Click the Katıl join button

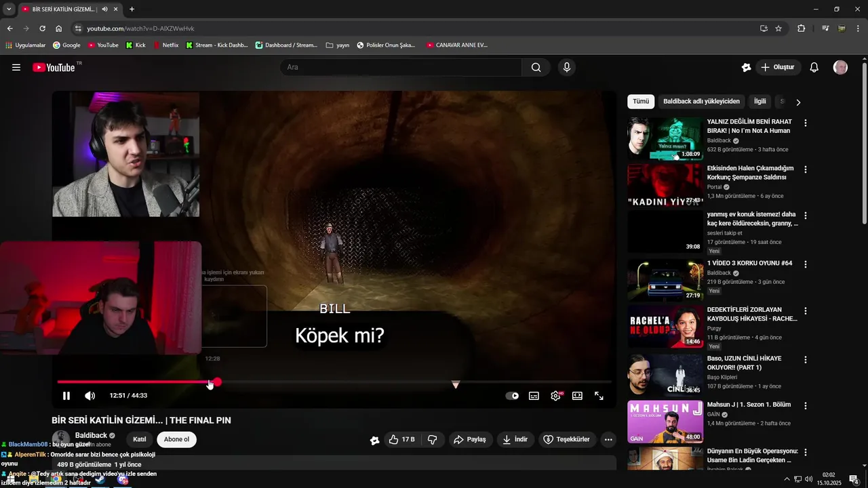pos(140,439)
